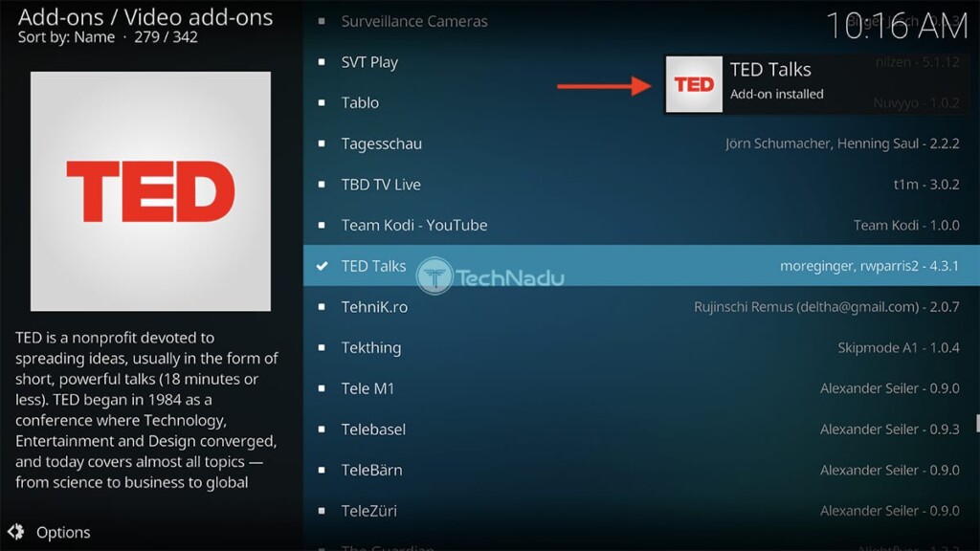
Task: Click the 'Sort by: Name' label
Action: [66, 37]
